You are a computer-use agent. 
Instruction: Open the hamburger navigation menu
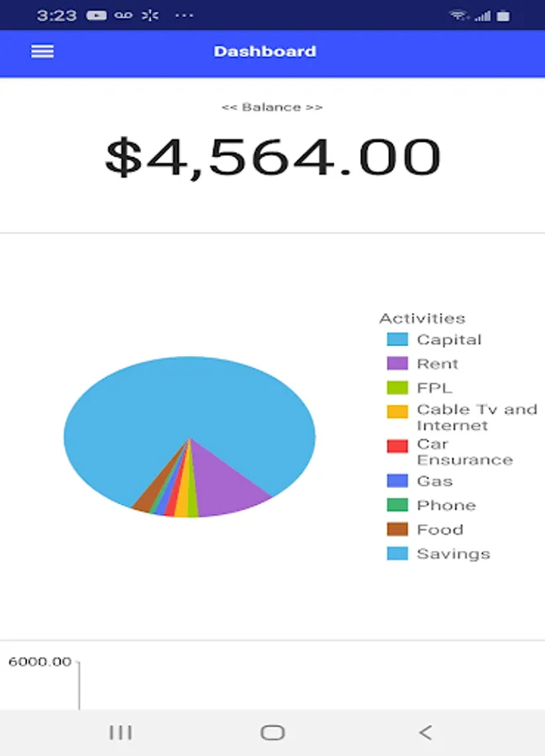pyautogui.click(x=42, y=51)
